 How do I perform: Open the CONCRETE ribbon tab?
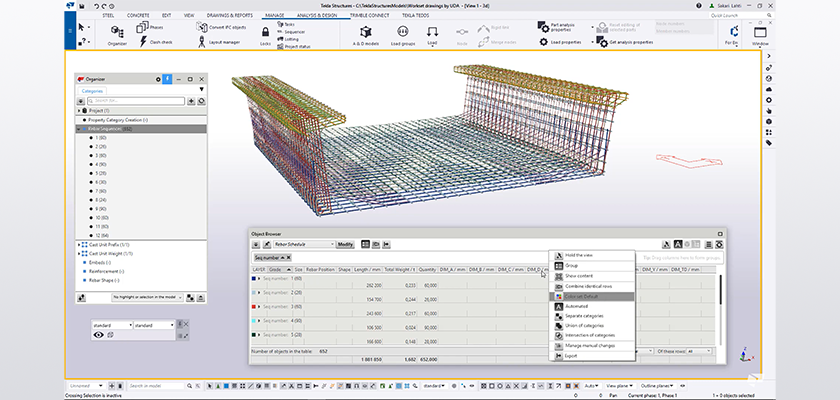[x=138, y=16]
